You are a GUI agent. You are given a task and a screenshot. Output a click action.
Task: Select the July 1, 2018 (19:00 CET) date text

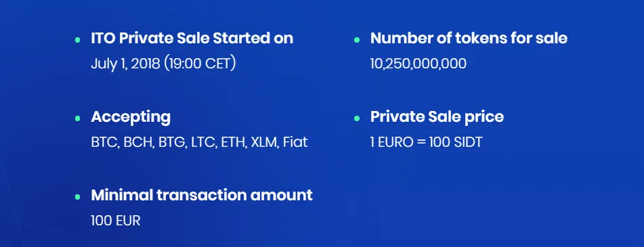[x=163, y=64]
